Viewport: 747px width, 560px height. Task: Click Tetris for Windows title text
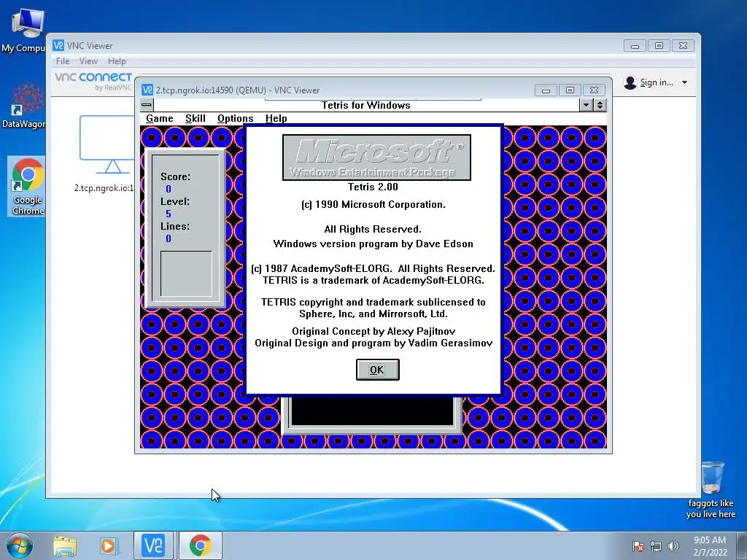point(366,105)
